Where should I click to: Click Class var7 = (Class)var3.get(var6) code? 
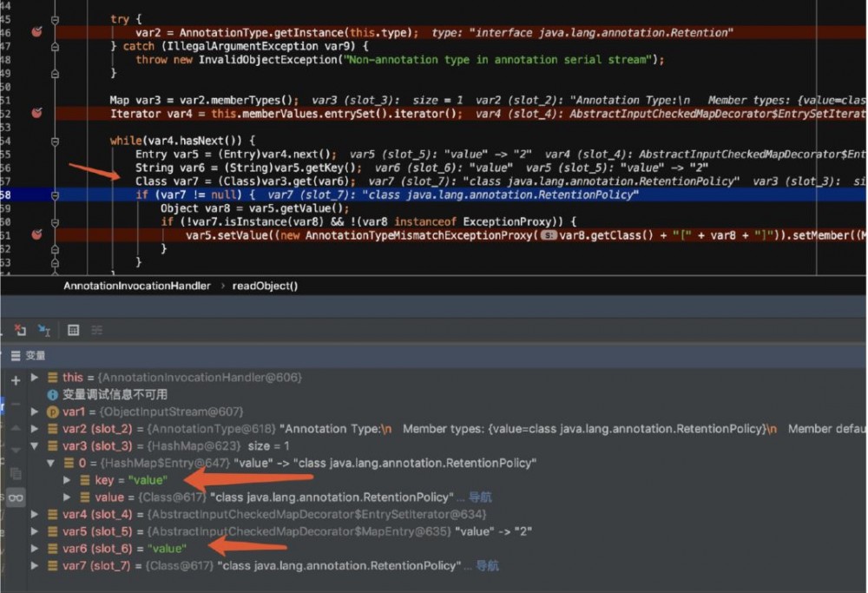pyautogui.click(x=246, y=181)
